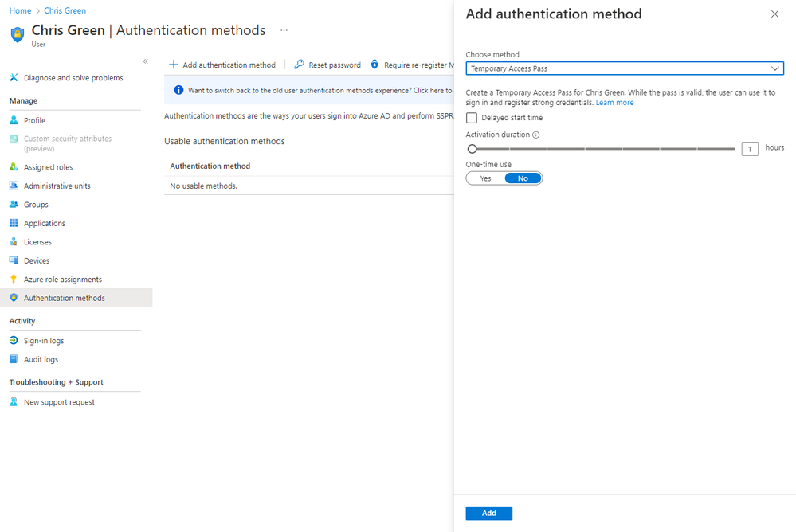The height and width of the screenshot is (532, 796).
Task: Set One-time use to No
Action: point(523,178)
